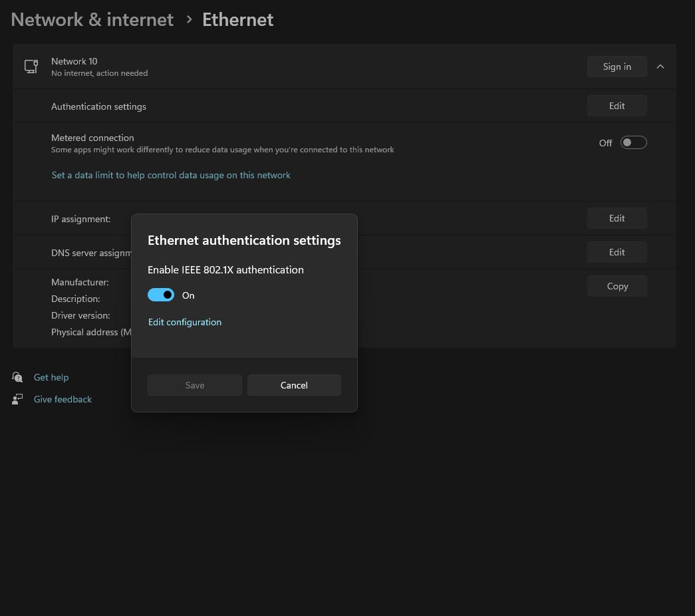Open the Edit configuration link
Screen dimensions: 695x616
185,322
